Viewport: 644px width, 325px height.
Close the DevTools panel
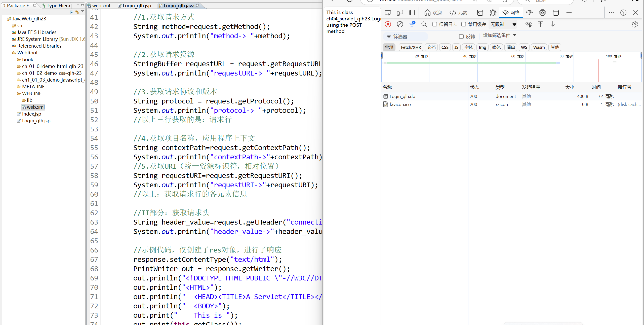(x=635, y=13)
